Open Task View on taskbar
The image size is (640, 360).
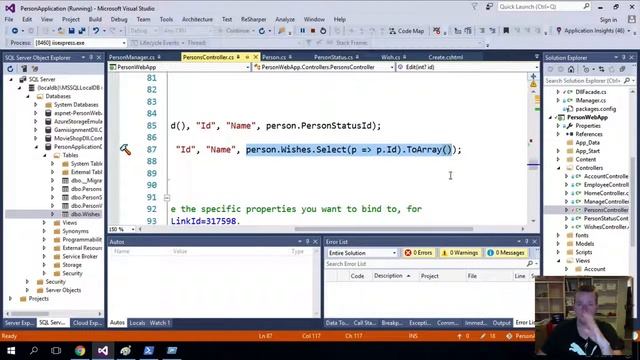click(56, 350)
